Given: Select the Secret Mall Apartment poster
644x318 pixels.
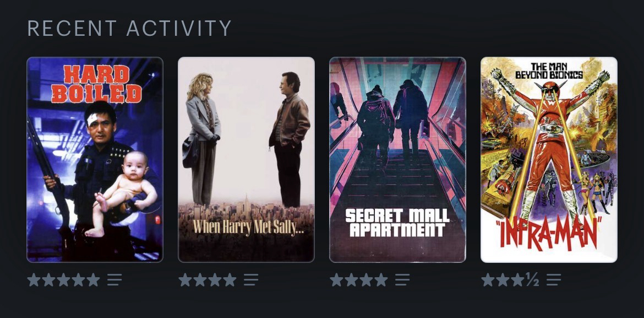Looking at the screenshot, I should pyautogui.click(x=397, y=160).
